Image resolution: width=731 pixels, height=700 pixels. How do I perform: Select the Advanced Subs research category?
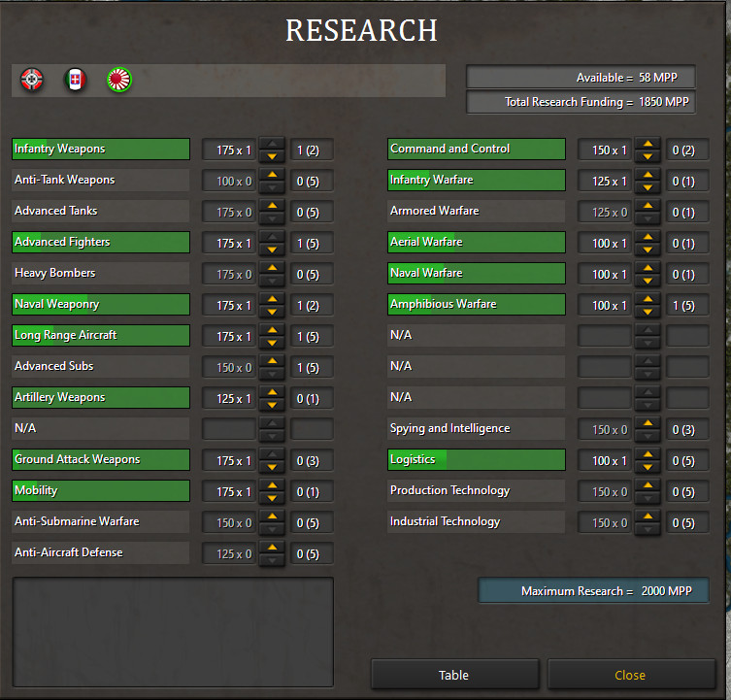tap(101, 367)
